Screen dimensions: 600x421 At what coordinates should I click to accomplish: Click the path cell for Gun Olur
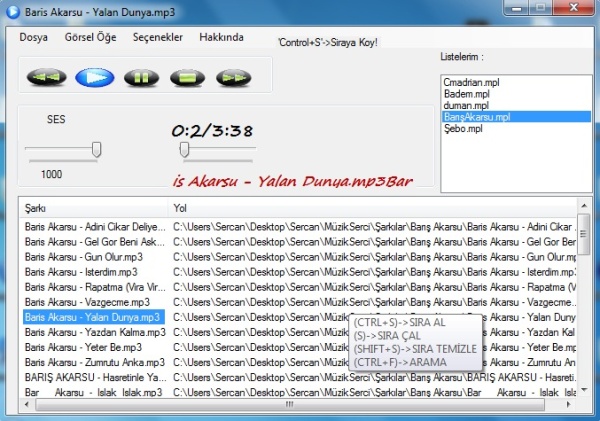[374, 257]
